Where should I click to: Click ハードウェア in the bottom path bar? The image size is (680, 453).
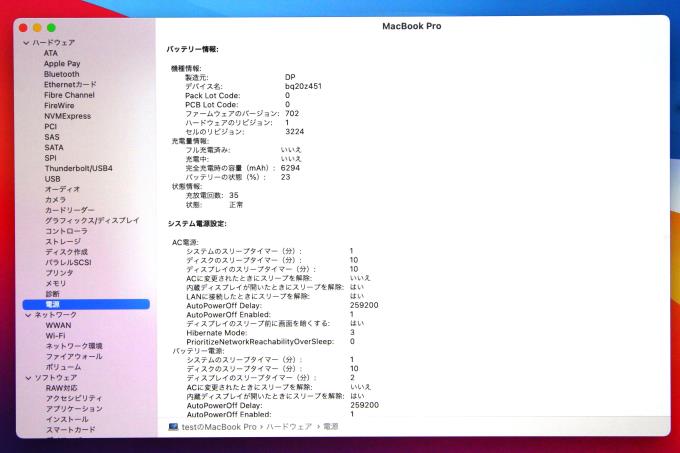289,427
